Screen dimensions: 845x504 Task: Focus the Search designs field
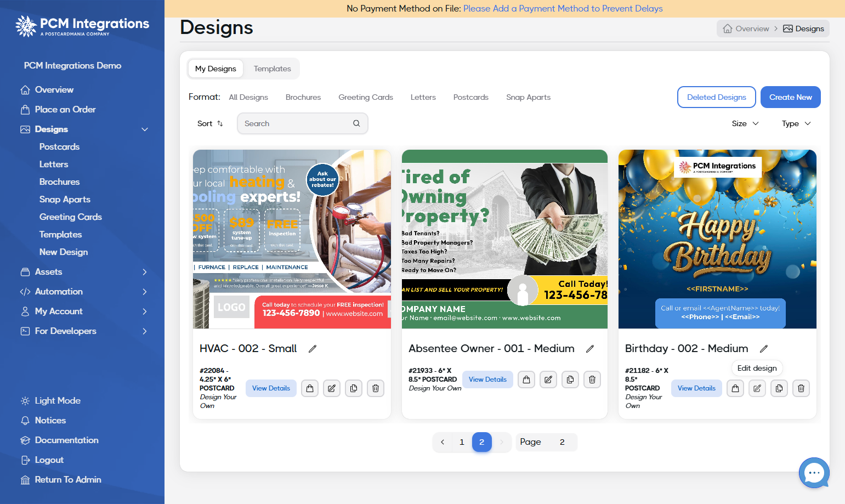(x=302, y=123)
